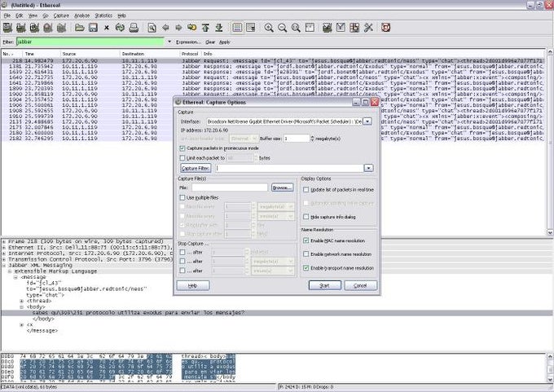This screenshot has width=554, height=392.
Task: Click the capture options toolbar icon
Action: click(x=21, y=28)
